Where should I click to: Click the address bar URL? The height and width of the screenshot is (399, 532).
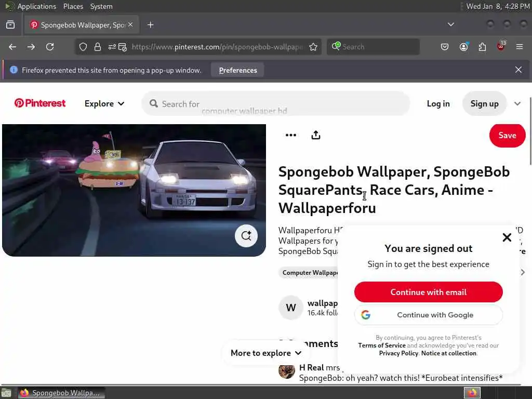coord(217,47)
